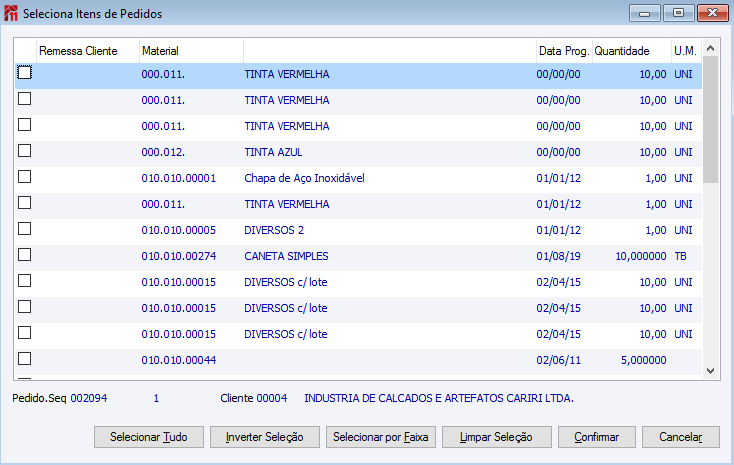The image size is (734, 465).
Task: Click the date 01/08/19
Action: (x=558, y=256)
